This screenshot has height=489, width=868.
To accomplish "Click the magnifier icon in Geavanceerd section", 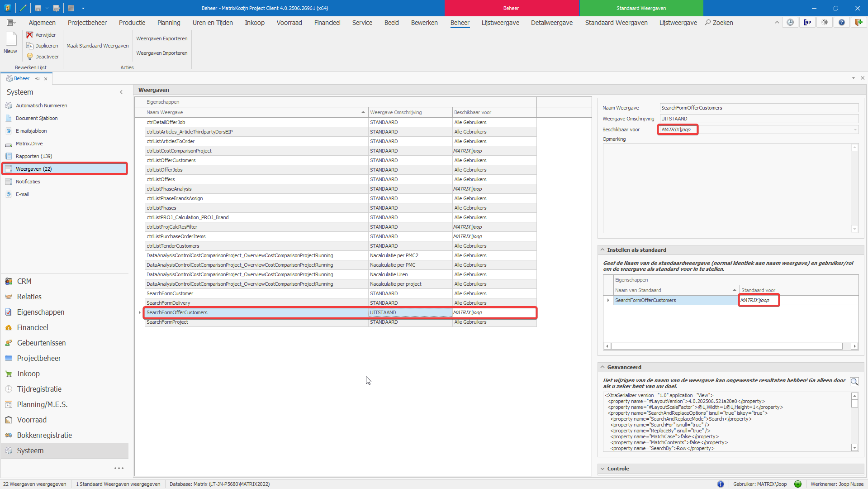I will 854,382.
